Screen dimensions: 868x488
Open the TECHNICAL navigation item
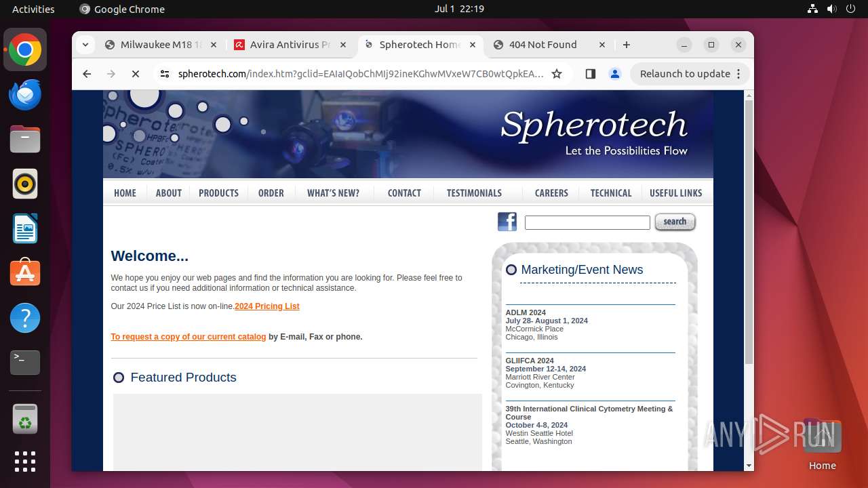pyautogui.click(x=611, y=193)
